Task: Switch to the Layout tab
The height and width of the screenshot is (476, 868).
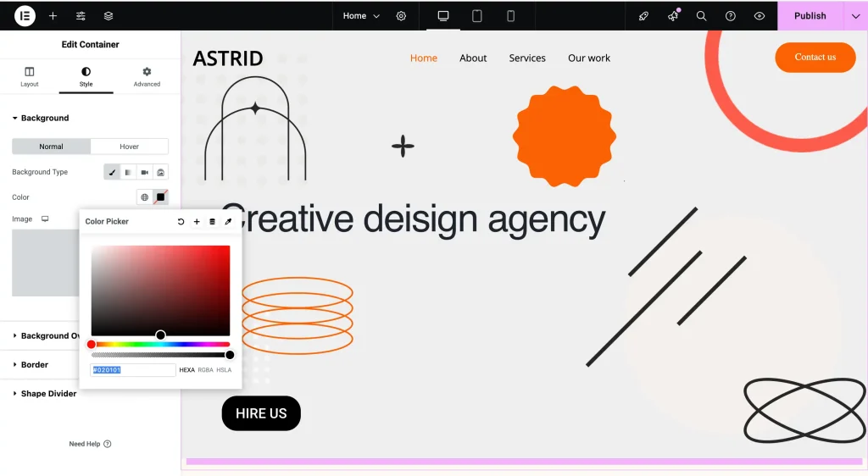Action: coord(30,76)
